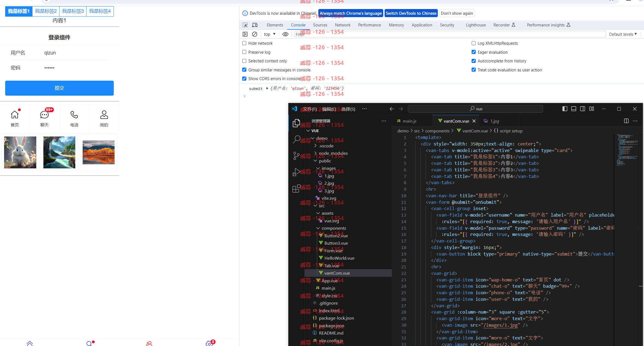Expand the .vscode folder

point(315,146)
